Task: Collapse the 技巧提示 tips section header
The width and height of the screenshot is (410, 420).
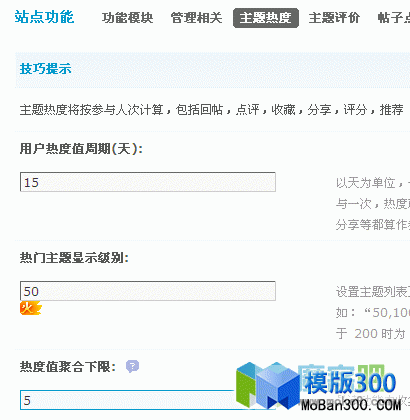Action: [x=213, y=69]
